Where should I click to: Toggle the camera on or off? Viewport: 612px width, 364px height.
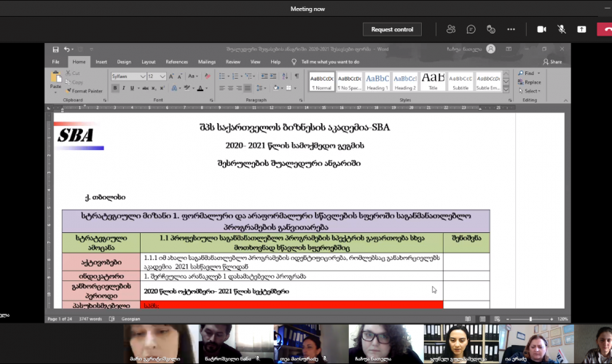(x=541, y=29)
